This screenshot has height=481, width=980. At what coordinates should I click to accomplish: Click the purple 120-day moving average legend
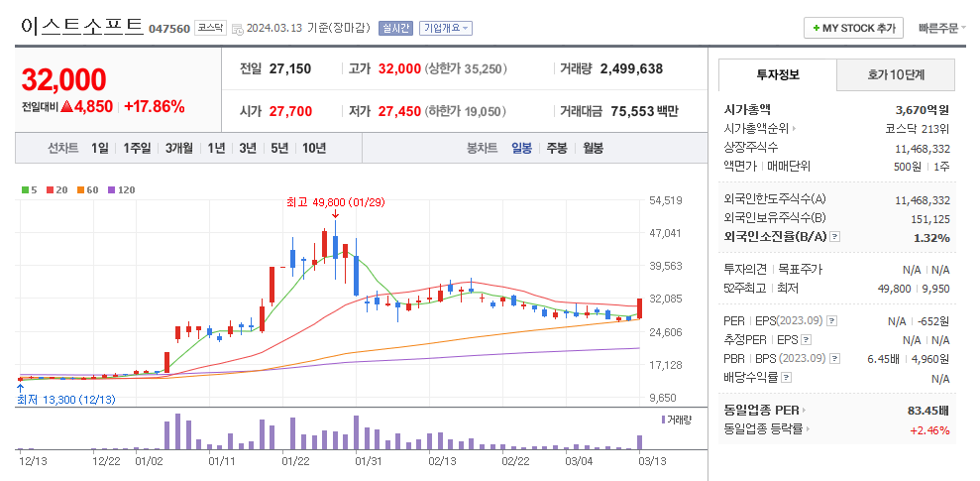pyautogui.click(x=121, y=189)
